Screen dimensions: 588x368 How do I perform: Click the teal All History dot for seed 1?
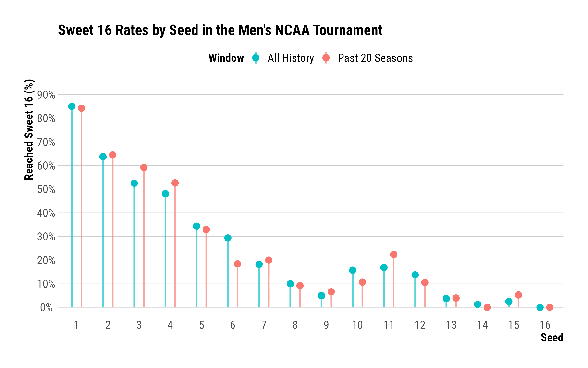click(x=72, y=106)
